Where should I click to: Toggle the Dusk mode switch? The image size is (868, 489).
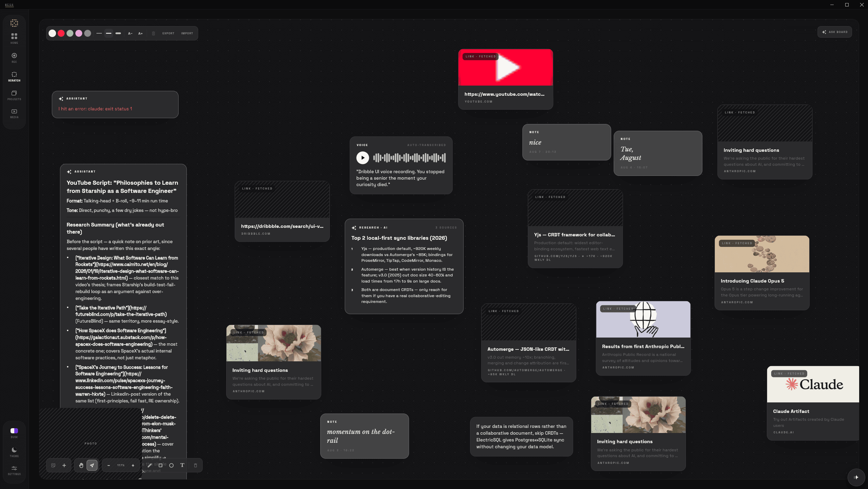[x=14, y=431]
